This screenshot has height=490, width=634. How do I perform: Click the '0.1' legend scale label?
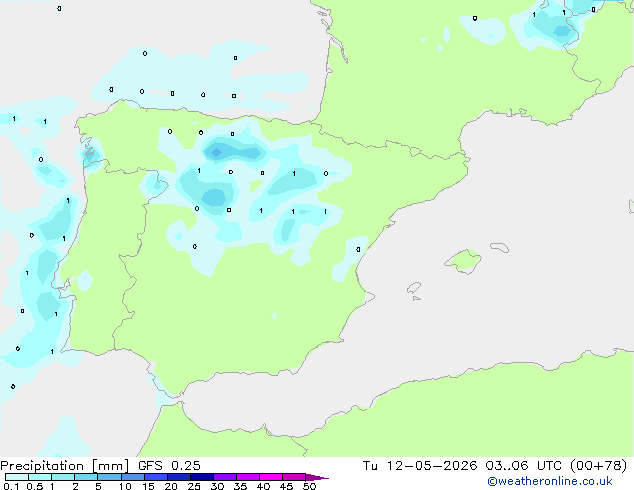(11, 486)
